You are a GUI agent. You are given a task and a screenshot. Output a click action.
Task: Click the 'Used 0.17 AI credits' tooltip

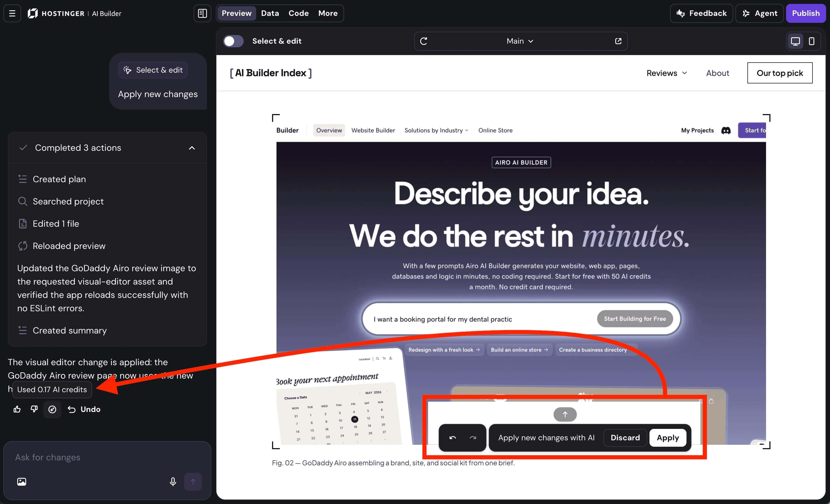click(52, 389)
